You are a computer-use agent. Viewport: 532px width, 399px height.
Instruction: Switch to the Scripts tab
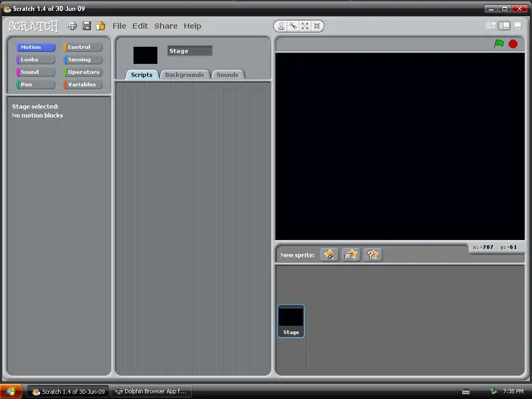[142, 75]
